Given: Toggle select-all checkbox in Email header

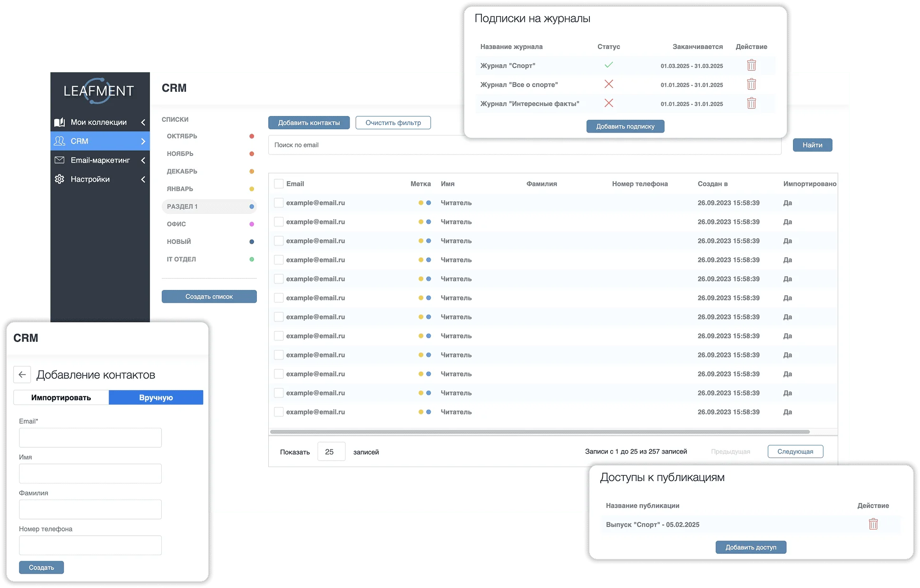Looking at the screenshot, I should [279, 183].
